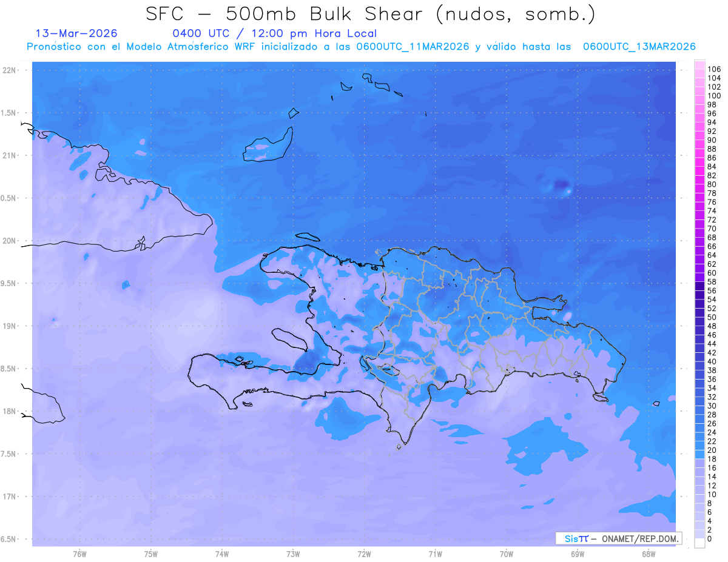This screenshot has width=728, height=562.
Task: Select longitude axis label "76W"
Action: point(79,554)
